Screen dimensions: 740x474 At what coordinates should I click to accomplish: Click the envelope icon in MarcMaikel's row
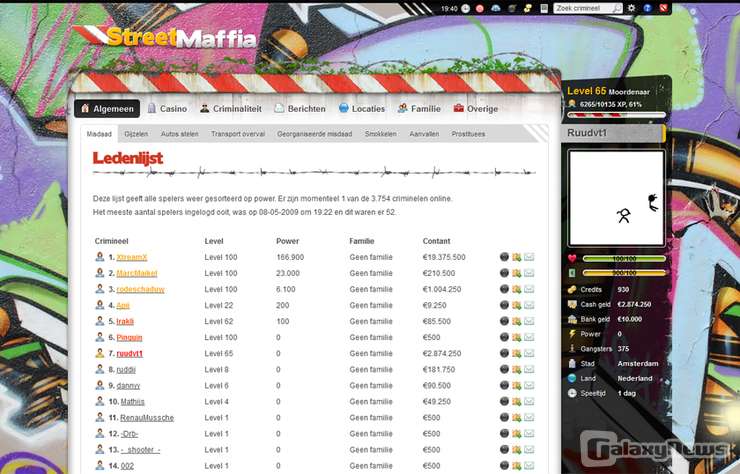point(529,273)
